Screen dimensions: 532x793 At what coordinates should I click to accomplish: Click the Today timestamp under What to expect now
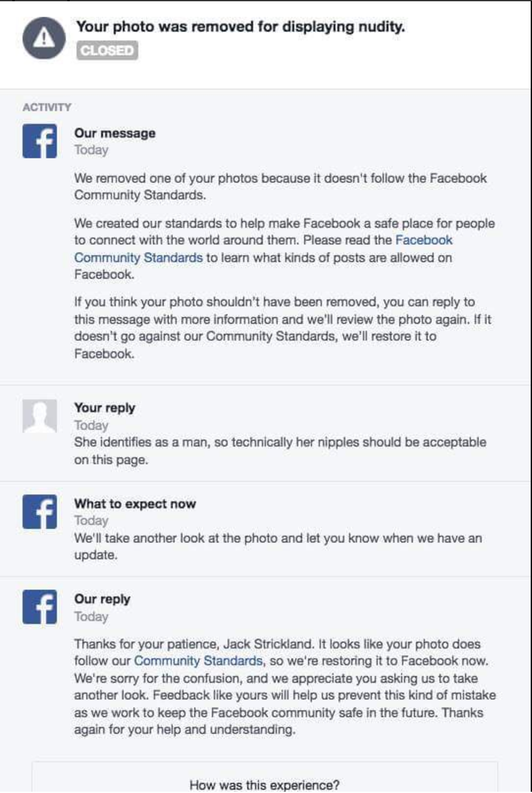(x=91, y=521)
